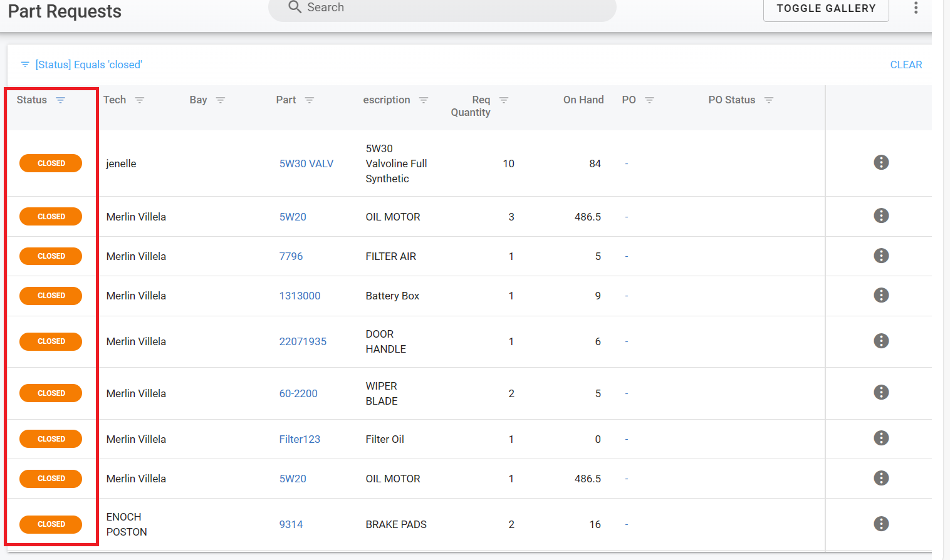Click the Description column filter icon
Viewport: 950px width, 560px height.
point(424,100)
